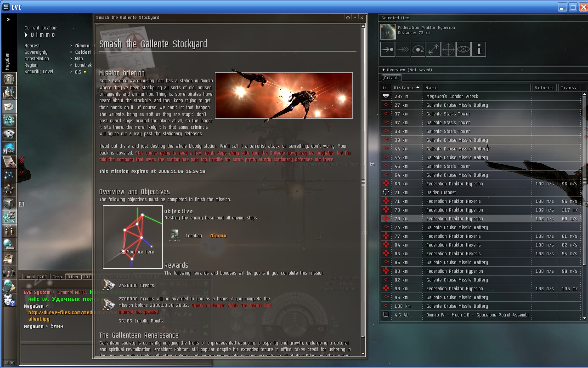Sort overview by the Distance column header

point(406,87)
